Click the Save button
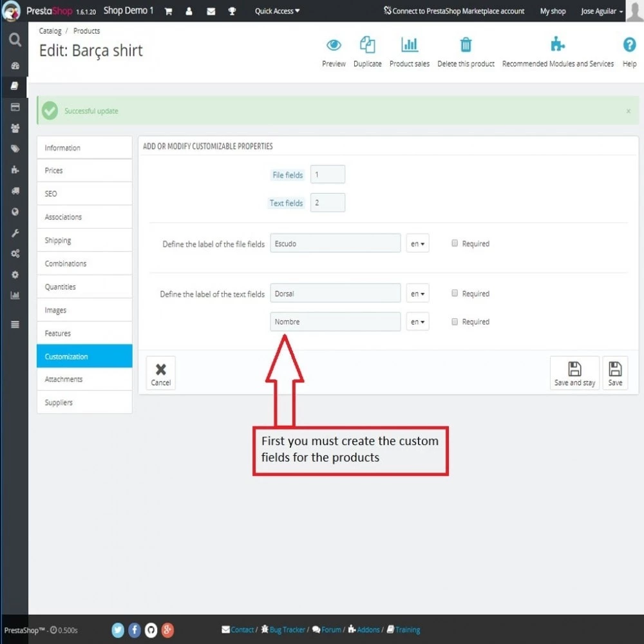Image resolution: width=644 pixels, height=644 pixels. pos(615,373)
